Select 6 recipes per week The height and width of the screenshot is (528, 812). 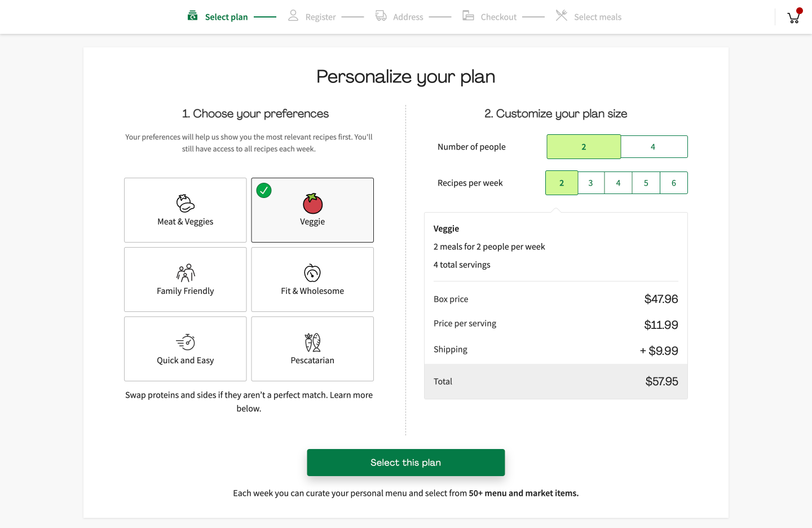[674, 183]
